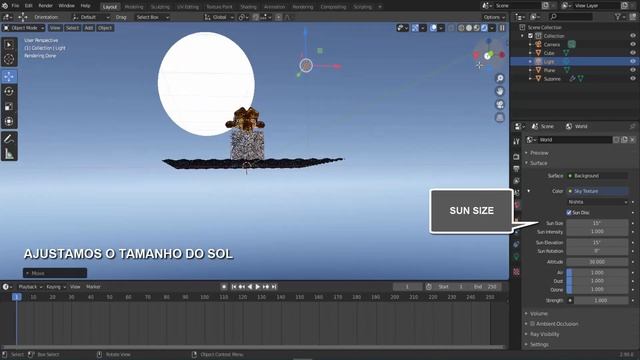Switch to the Shading workspace tab
This screenshot has width=640, height=360.
click(248, 7)
